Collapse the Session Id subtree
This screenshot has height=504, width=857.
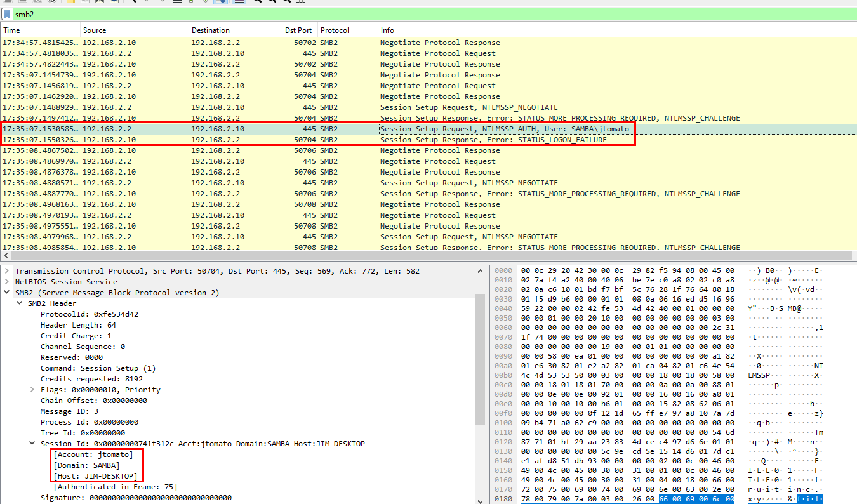[x=32, y=444]
